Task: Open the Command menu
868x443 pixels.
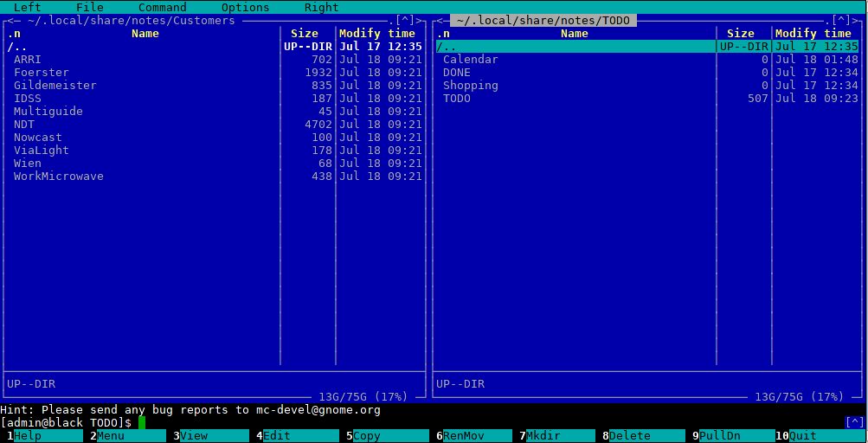Action: coord(162,7)
